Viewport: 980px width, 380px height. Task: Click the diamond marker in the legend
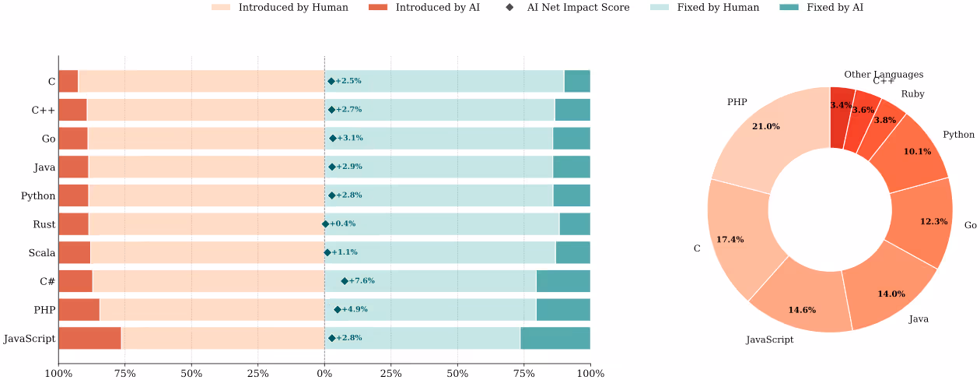pyautogui.click(x=529, y=8)
